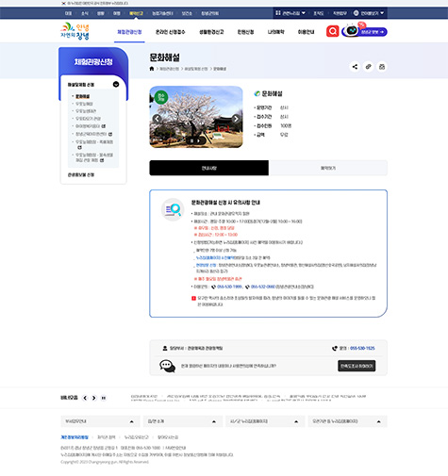
Task: Open 민원신청 main menu
Action: [245, 32]
